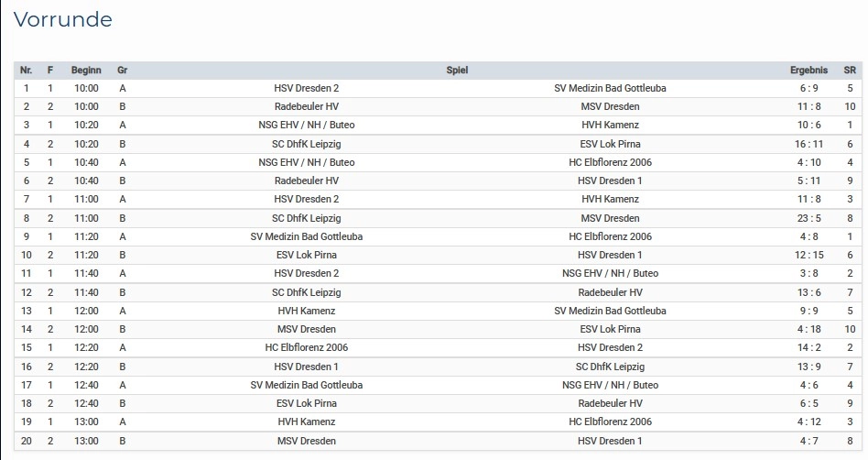Select HSV Dresden 1 in match 6
This screenshot has height=460, width=868.
tap(610, 181)
